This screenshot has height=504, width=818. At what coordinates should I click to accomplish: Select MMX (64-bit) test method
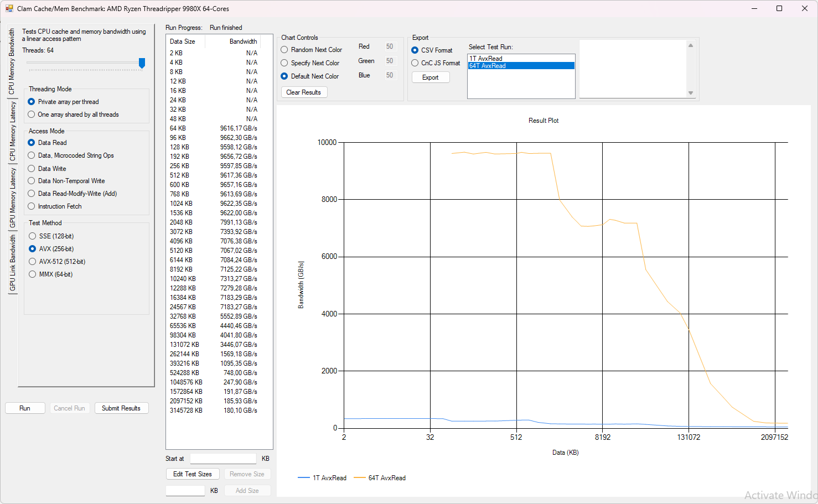coord(51,274)
